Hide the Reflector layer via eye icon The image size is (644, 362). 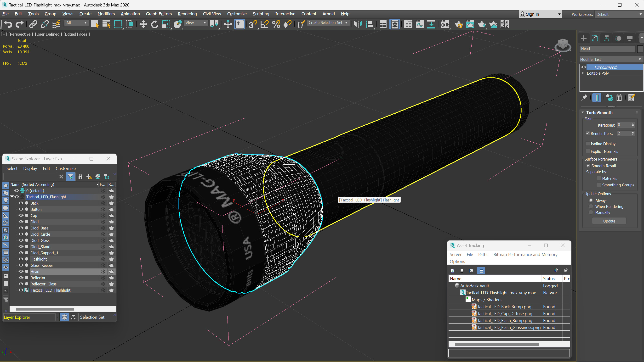(21, 278)
